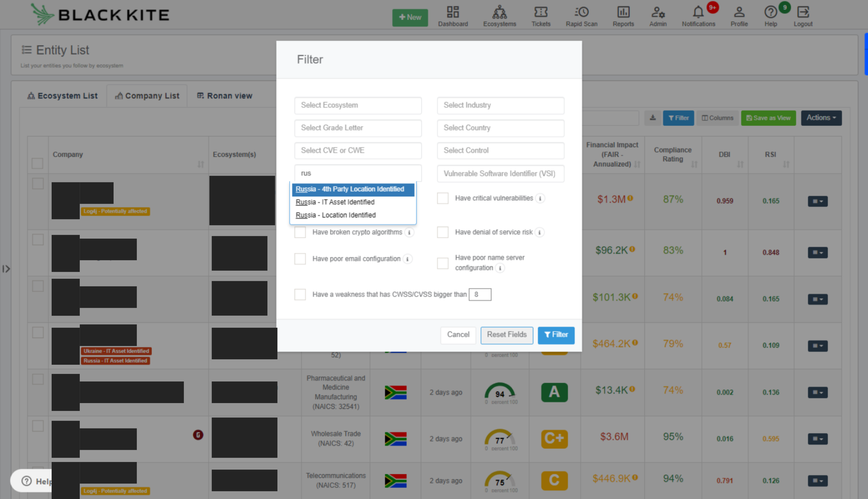The height and width of the screenshot is (499, 868).
Task: Click Reset Fields button
Action: [507, 335]
